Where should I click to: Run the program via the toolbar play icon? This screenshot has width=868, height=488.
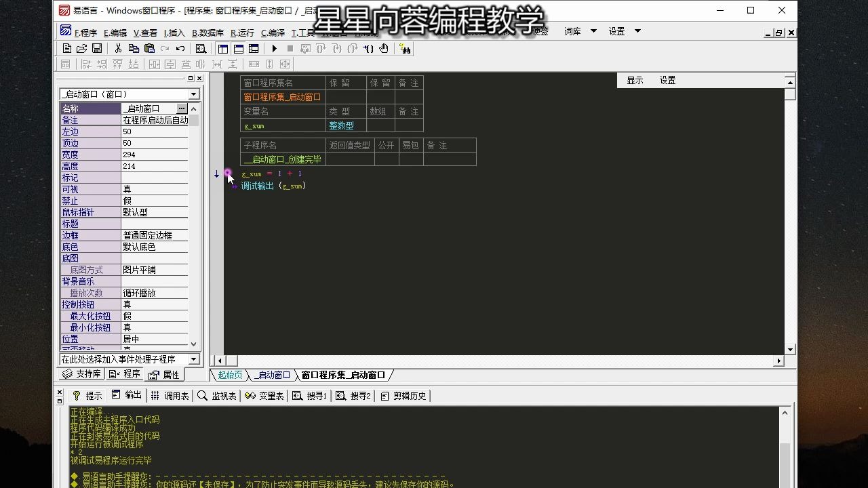(274, 48)
